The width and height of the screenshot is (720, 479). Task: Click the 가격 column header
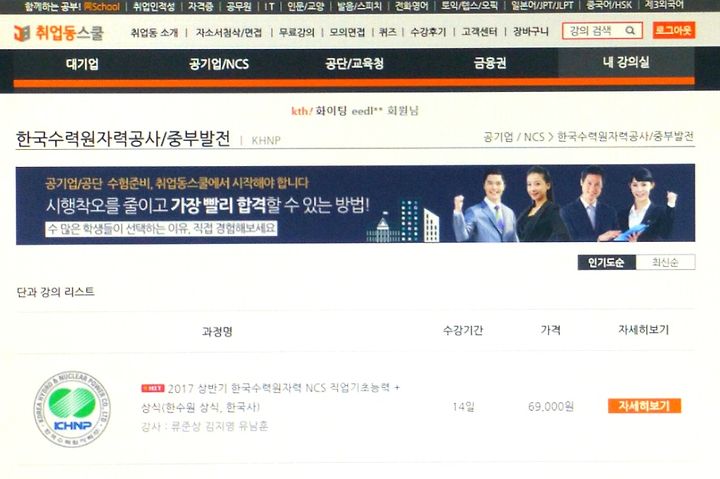click(x=551, y=330)
